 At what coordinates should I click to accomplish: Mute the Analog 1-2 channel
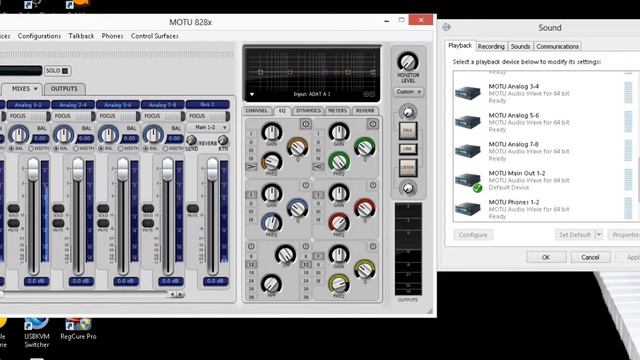pyautogui.click(x=13, y=223)
